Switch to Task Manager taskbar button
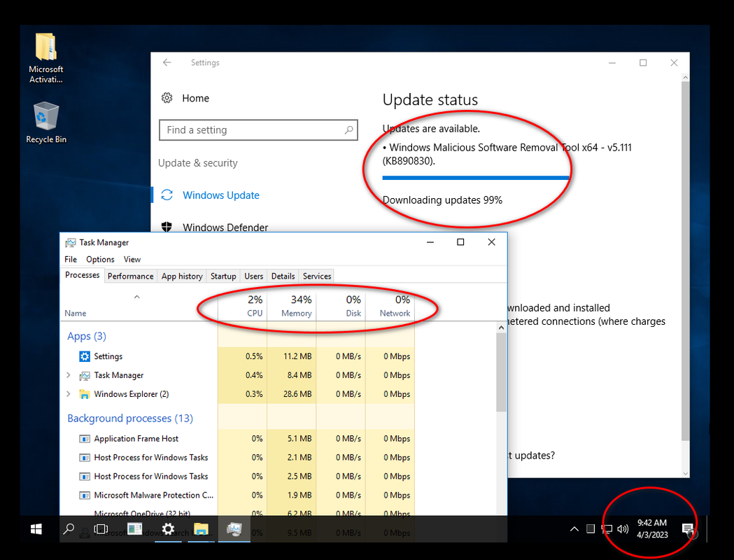This screenshot has width=734, height=560. click(234, 529)
